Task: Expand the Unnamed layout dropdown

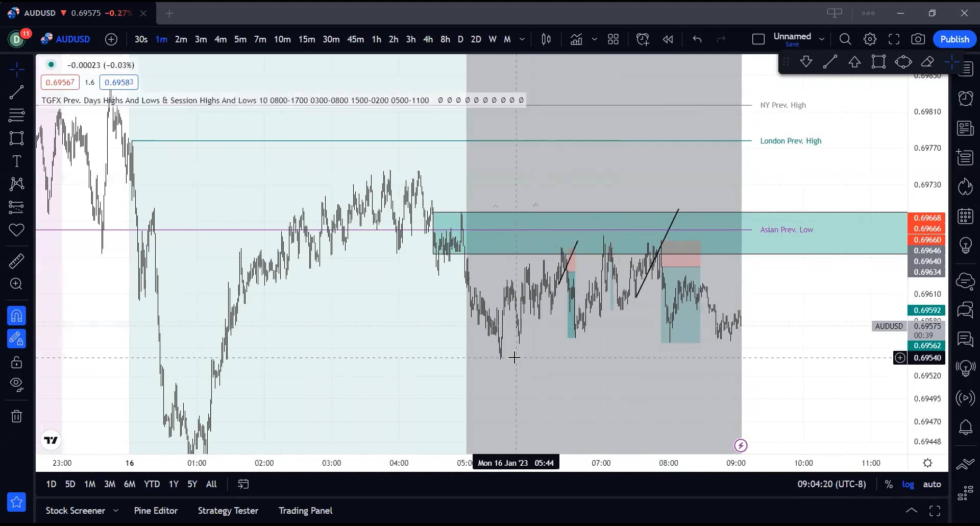Action: pyautogui.click(x=822, y=39)
